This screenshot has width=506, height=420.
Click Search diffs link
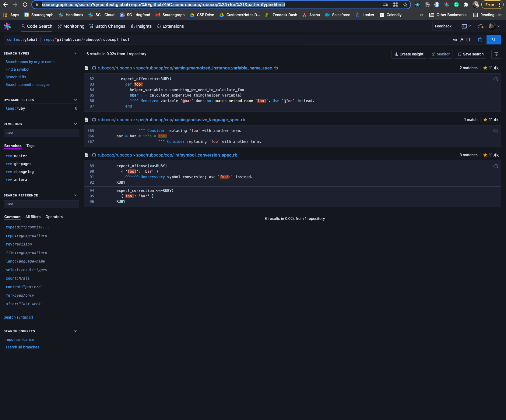pos(16,77)
